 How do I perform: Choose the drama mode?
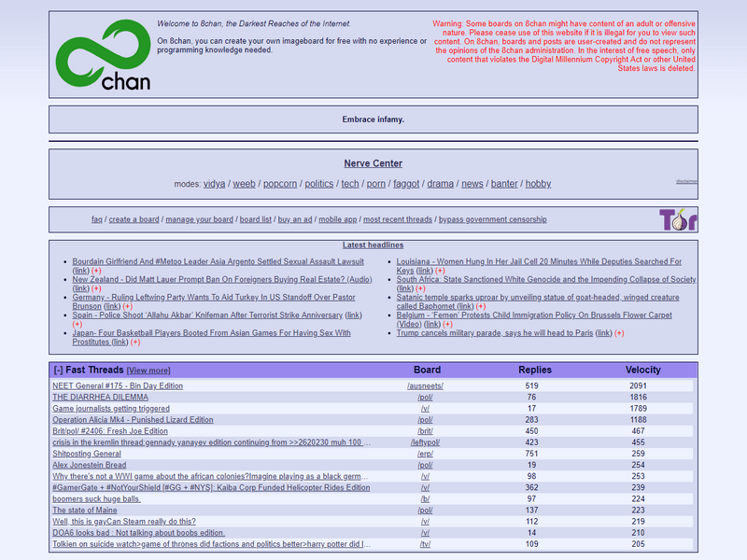pos(440,184)
